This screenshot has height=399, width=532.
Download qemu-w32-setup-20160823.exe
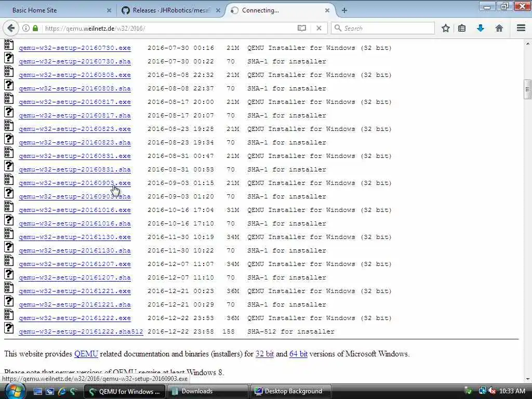tap(75, 129)
